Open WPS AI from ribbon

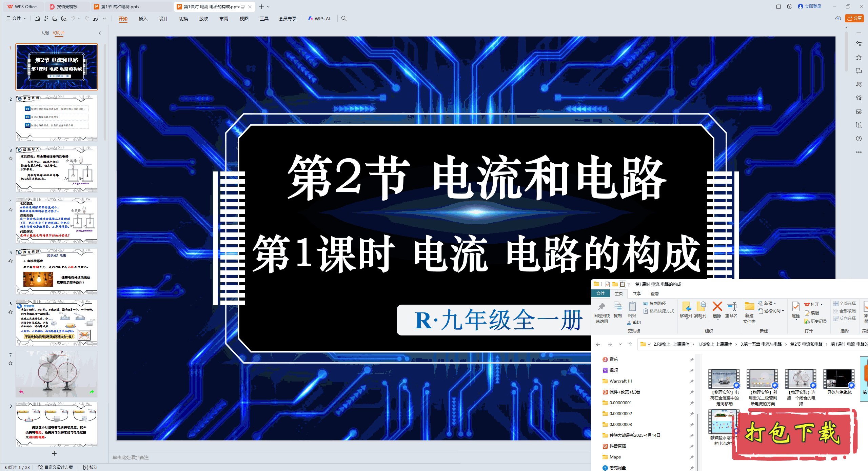click(319, 19)
